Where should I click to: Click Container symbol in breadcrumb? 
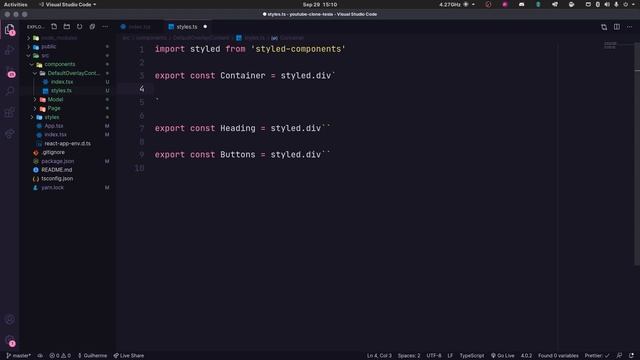click(288, 38)
